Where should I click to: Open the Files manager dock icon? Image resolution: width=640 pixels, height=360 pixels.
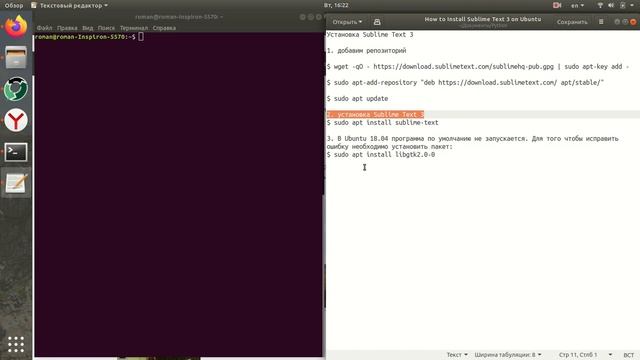click(16, 57)
